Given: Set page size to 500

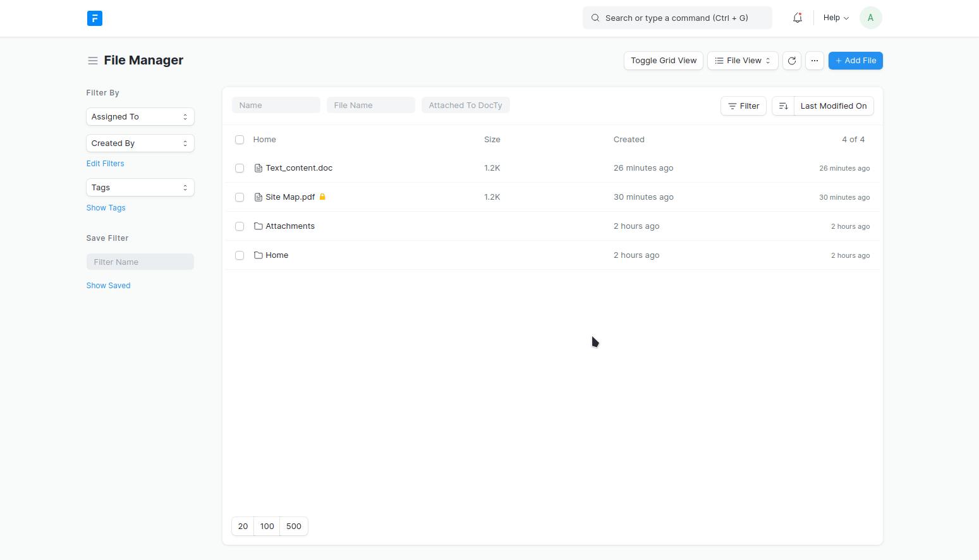Looking at the screenshot, I should pos(293,526).
